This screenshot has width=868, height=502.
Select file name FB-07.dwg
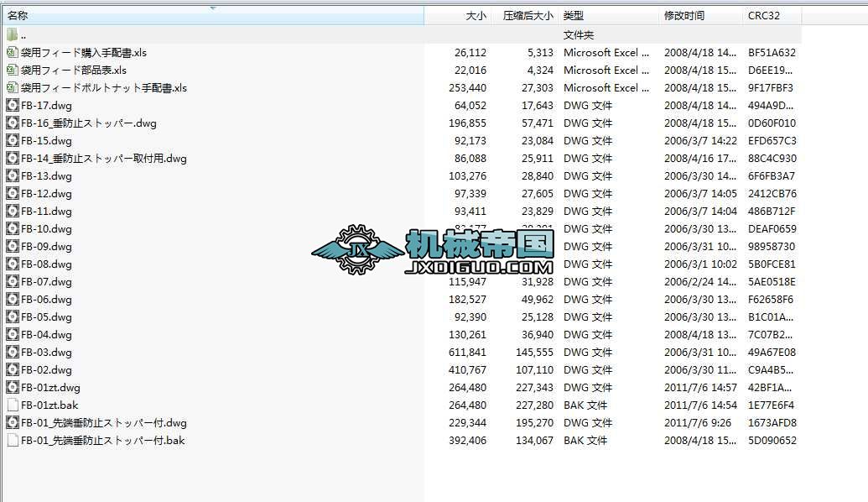pyautogui.click(x=46, y=282)
